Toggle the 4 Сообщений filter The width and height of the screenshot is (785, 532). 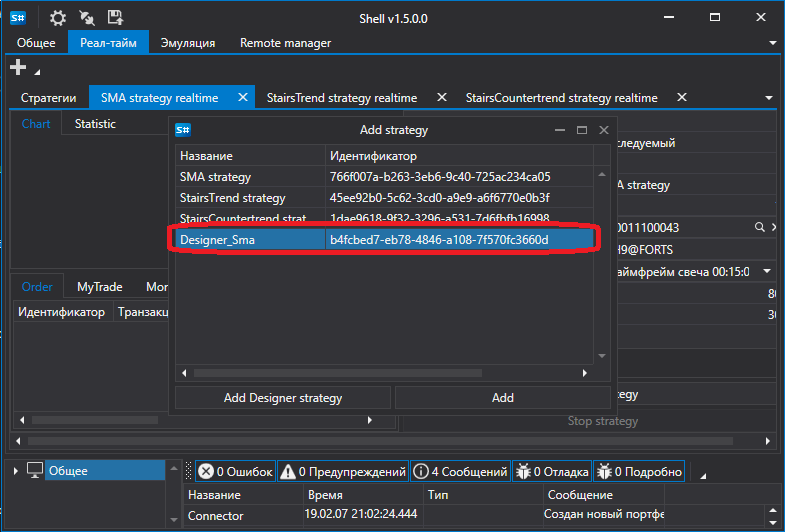pyautogui.click(x=461, y=471)
